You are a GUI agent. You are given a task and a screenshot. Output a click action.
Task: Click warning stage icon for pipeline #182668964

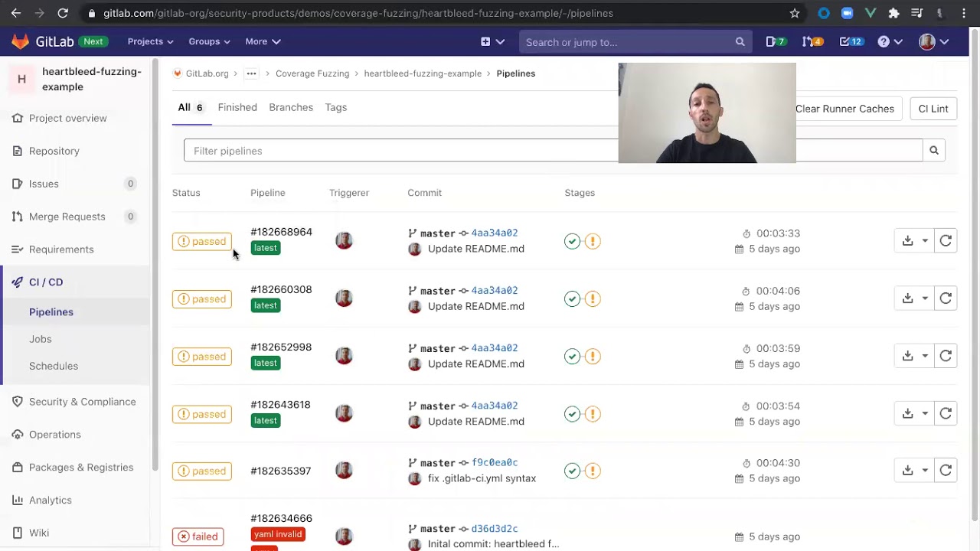coord(593,241)
